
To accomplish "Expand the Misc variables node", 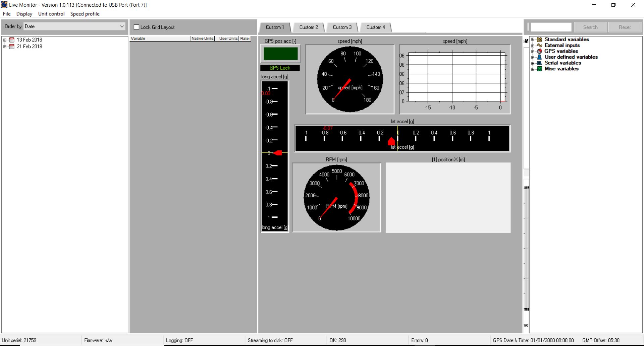I will 533,69.
